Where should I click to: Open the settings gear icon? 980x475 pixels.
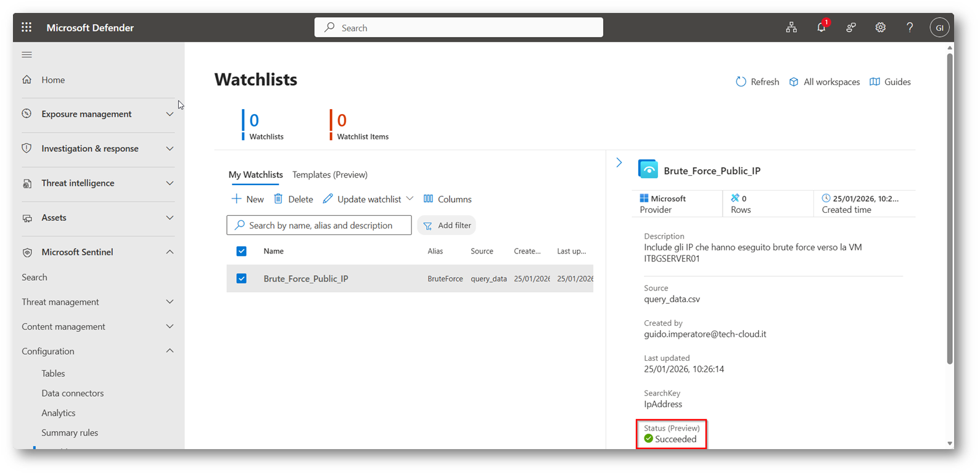[x=880, y=27]
